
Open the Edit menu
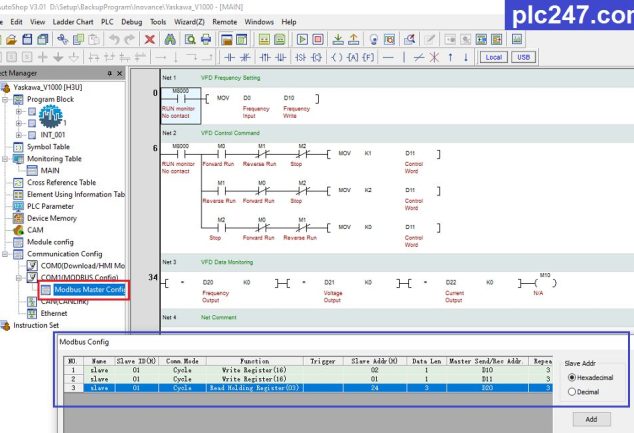(x=16, y=22)
